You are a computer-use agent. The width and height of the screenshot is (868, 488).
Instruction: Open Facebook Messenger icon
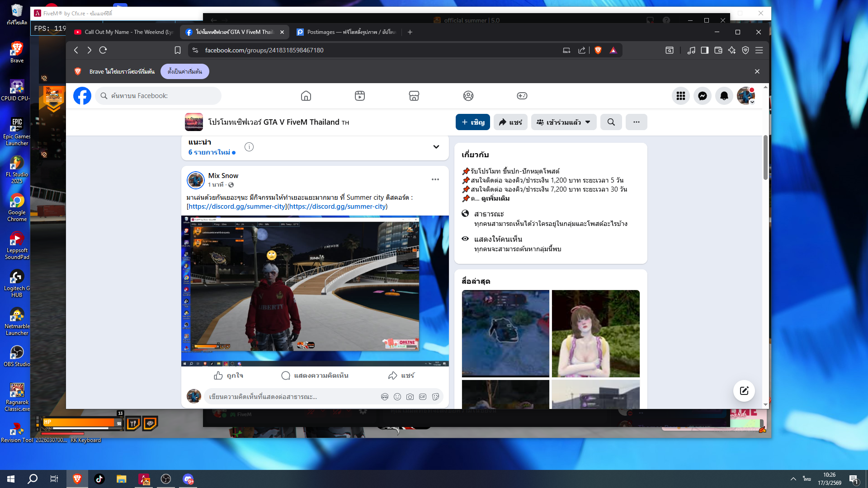pos(703,96)
